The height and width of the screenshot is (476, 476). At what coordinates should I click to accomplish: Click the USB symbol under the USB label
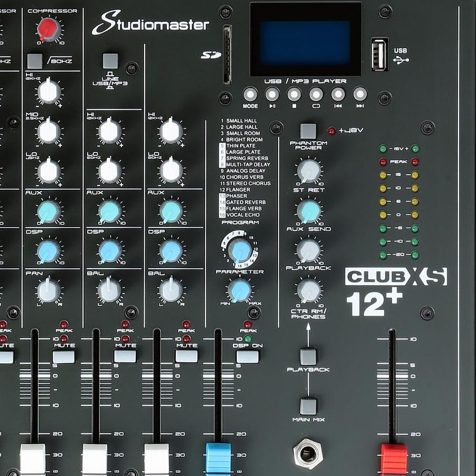401,60
